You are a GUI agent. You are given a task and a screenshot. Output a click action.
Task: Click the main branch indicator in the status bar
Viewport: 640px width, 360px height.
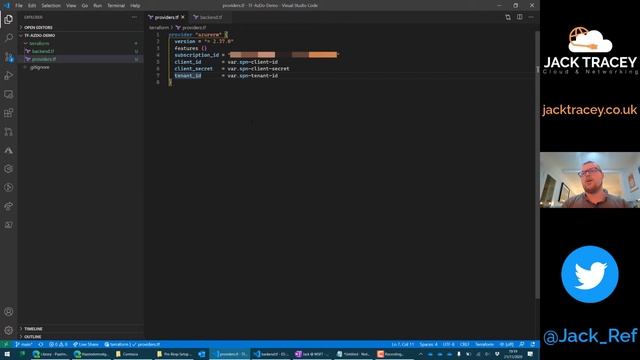[x=24, y=344]
